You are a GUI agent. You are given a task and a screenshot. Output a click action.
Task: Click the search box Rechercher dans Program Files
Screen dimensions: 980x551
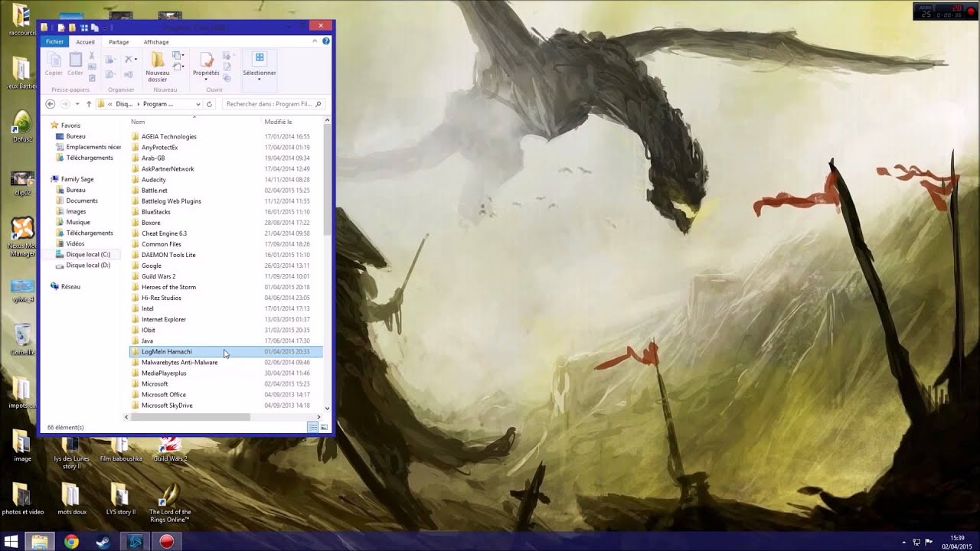273,104
